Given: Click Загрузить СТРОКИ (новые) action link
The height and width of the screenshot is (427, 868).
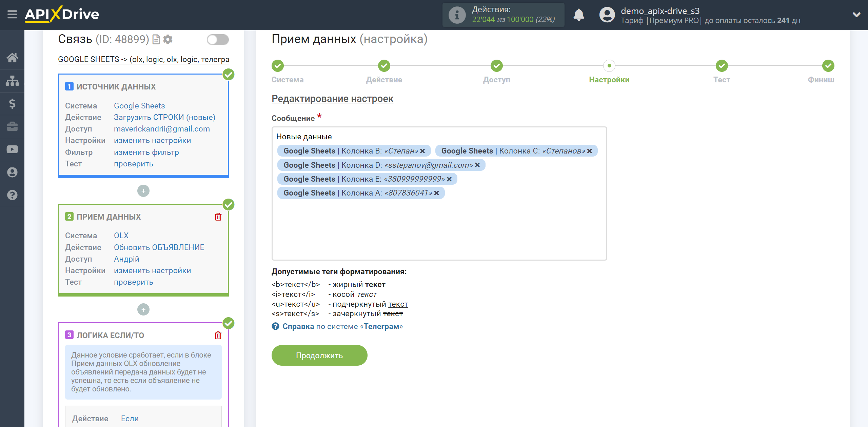Looking at the screenshot, I should pos(164,117).
